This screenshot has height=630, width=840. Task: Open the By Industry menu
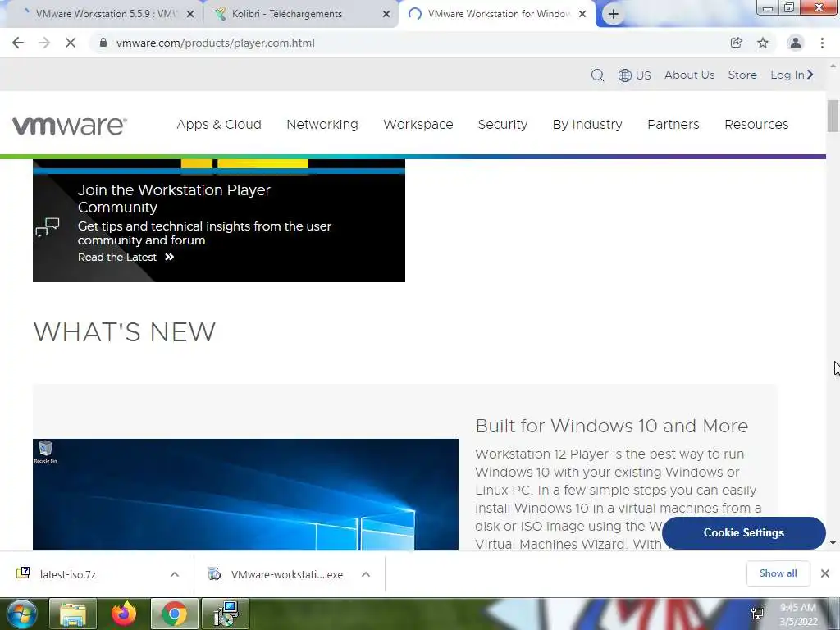coord(587,125)
